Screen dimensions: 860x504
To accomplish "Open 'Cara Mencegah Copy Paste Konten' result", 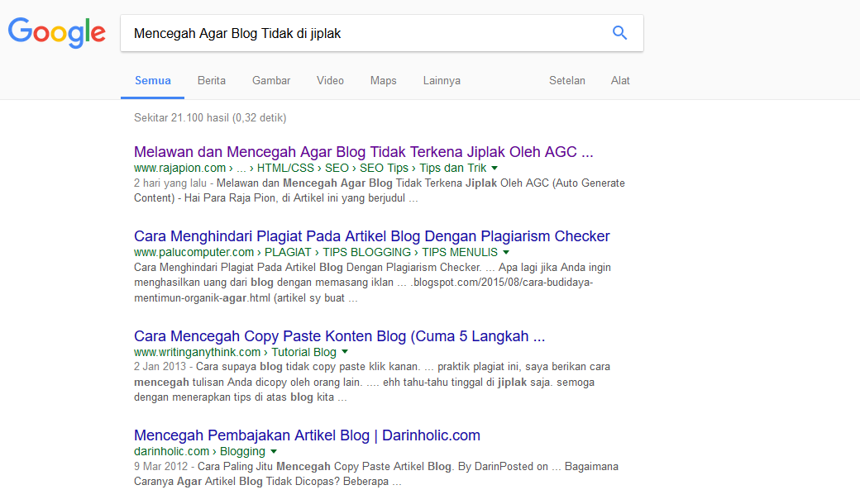I will pos(340,335).
